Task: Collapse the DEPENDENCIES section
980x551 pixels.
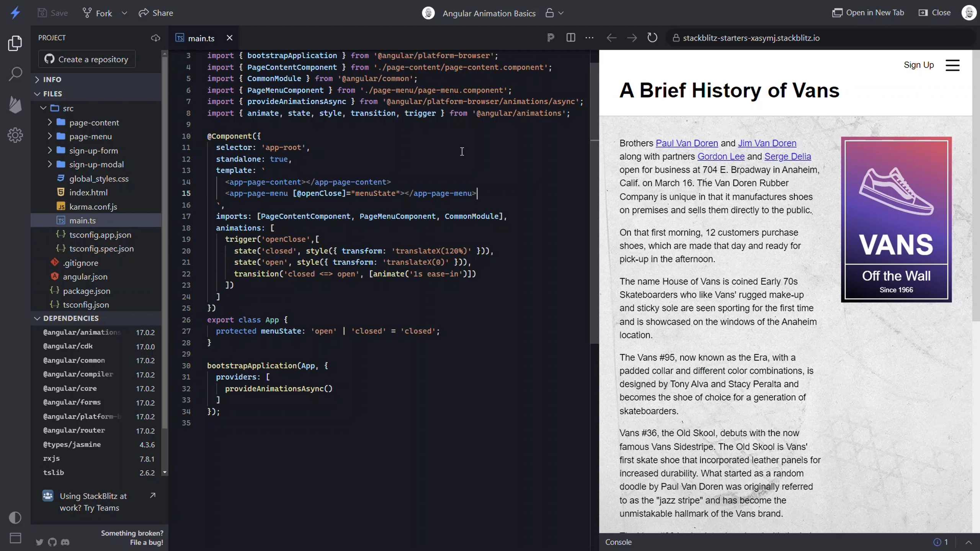Action: click(x=96, y=318)
